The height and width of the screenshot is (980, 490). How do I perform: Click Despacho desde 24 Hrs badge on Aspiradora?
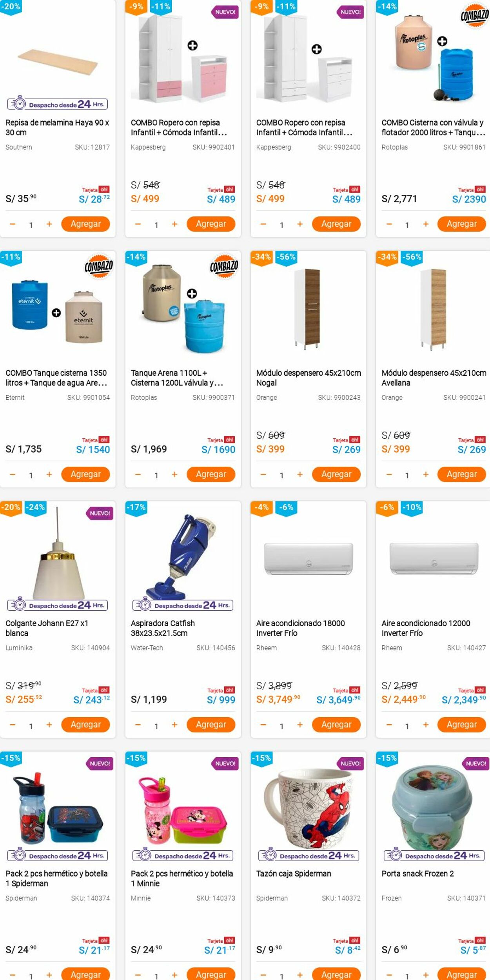183,605
